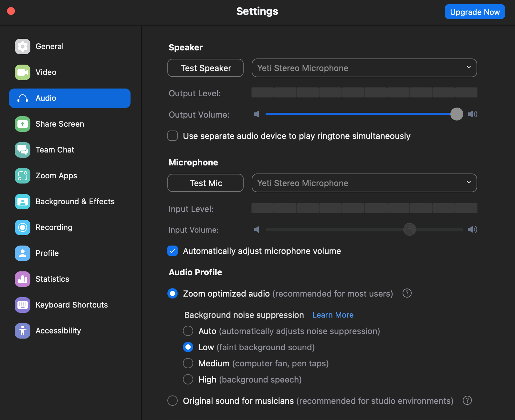Open Accessibility settings
This screenshot has width=515, height=420.
[x=70, y=331]
